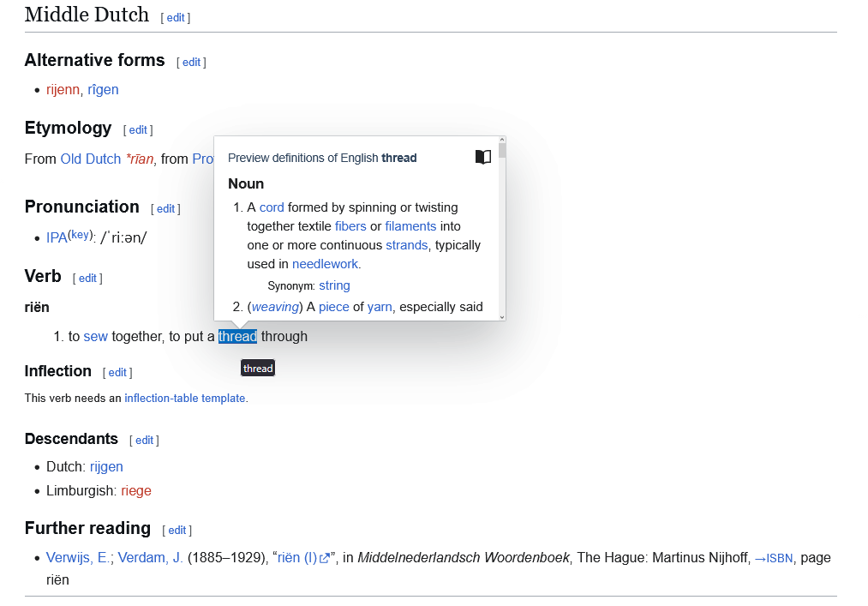Follow the sew link in the definition
Viewport: 868px width, 606px height.
tap(95, 337)
